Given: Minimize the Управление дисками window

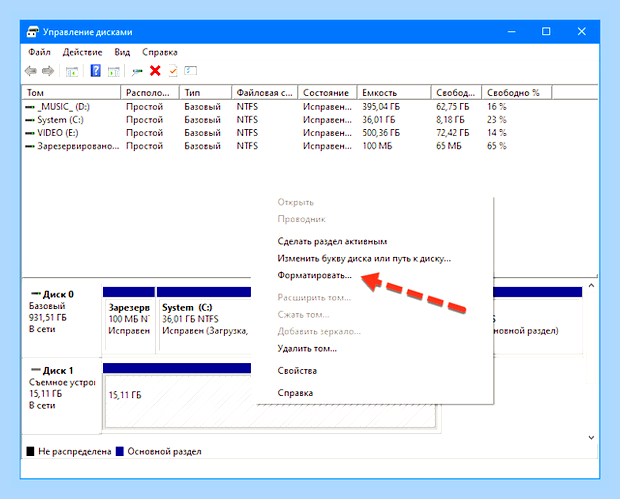Looking at the screenshot, I should pyautogui.click(x=511, y=32).
